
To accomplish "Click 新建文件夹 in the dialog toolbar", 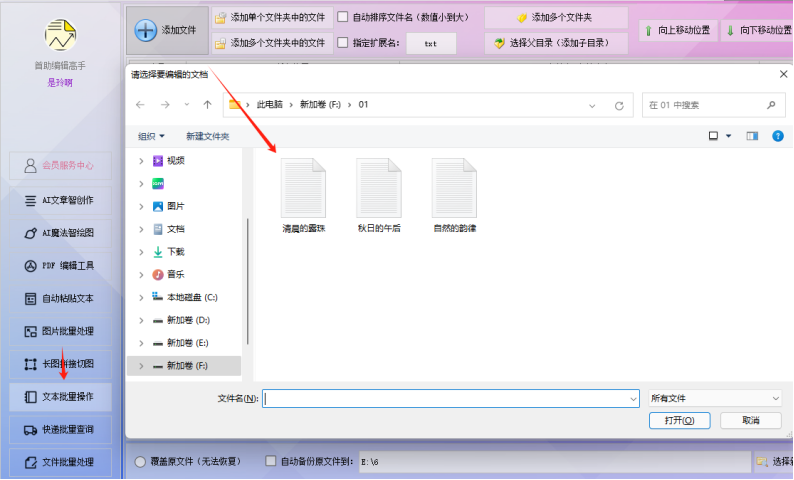I will 208,136.
